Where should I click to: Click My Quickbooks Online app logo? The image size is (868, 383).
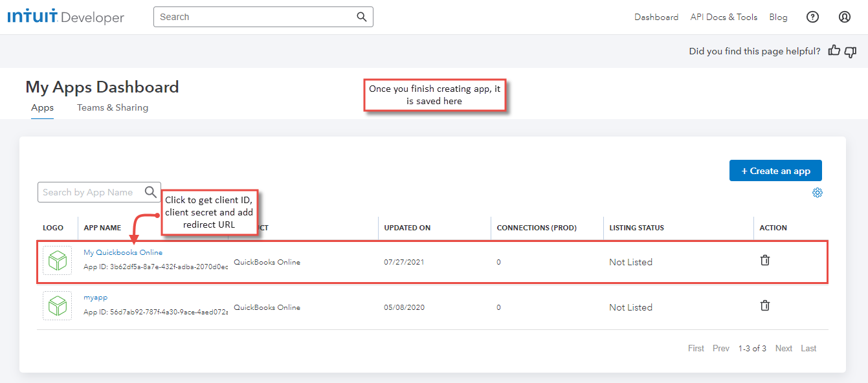coord(58,260)
